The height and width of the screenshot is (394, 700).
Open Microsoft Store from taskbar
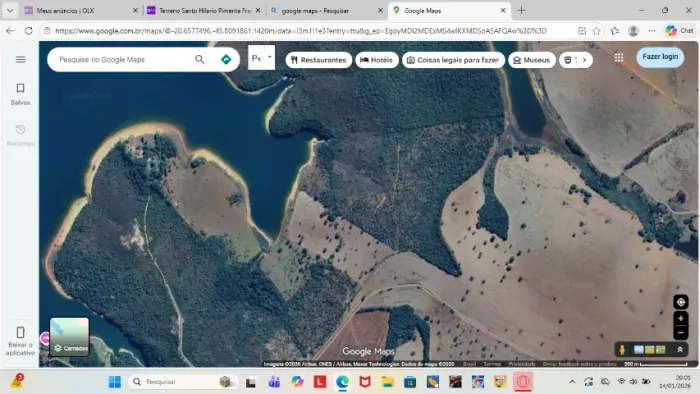(x=410, y=382)
